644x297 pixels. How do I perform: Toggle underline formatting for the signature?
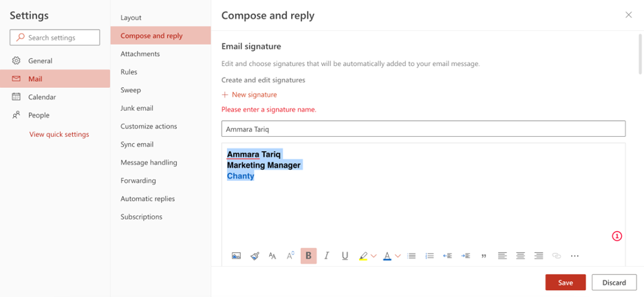tap(345, 256)
